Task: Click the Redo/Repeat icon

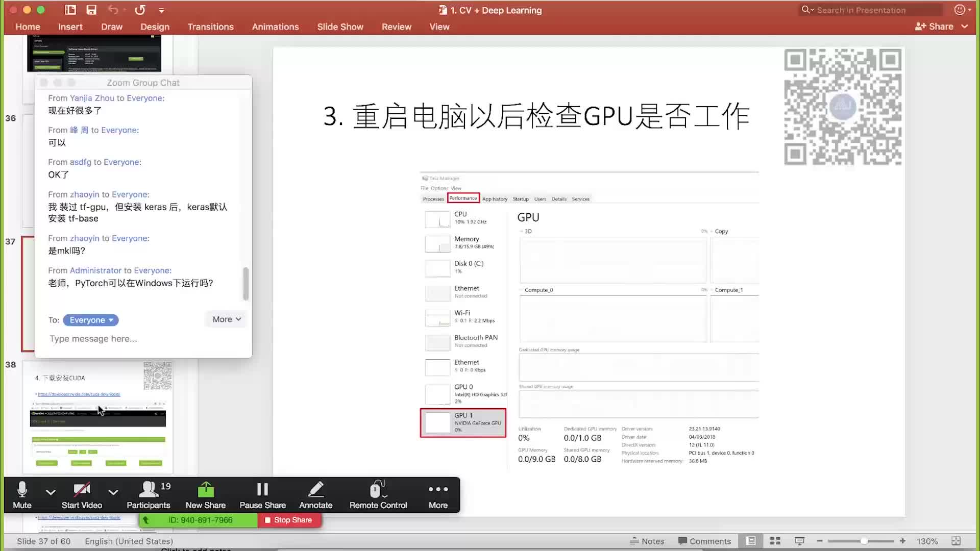Action: pyautogui.click(x=140, y=10)
